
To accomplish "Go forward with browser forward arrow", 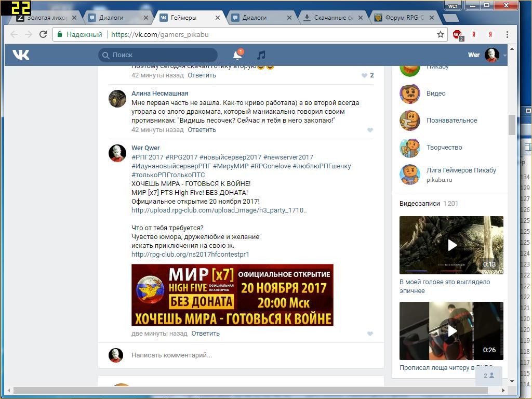I will click(29, 34).
